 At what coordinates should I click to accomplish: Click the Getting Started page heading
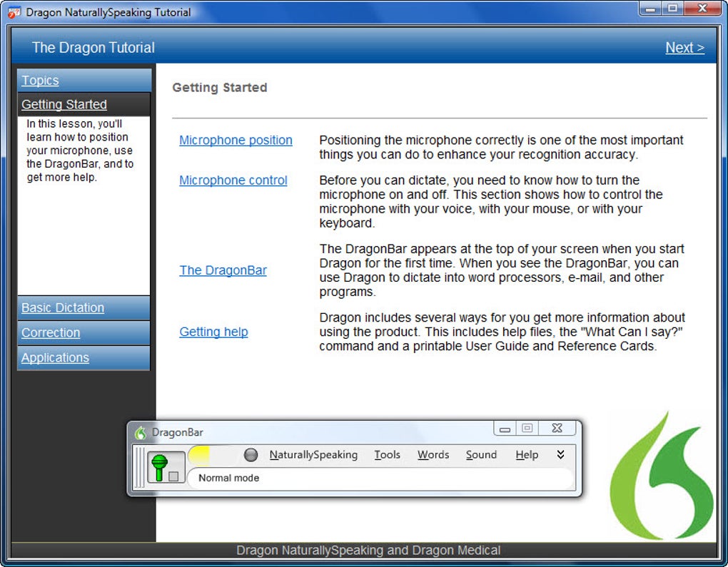220,87
